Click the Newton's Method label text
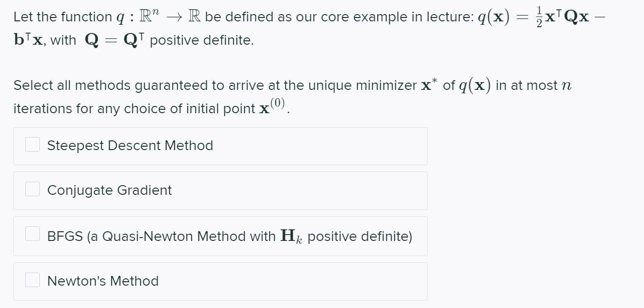 pos(103,281)
